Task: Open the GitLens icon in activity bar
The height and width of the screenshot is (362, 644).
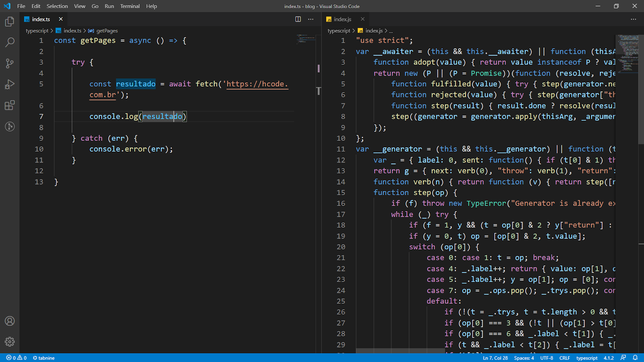Action: [10, 126]
